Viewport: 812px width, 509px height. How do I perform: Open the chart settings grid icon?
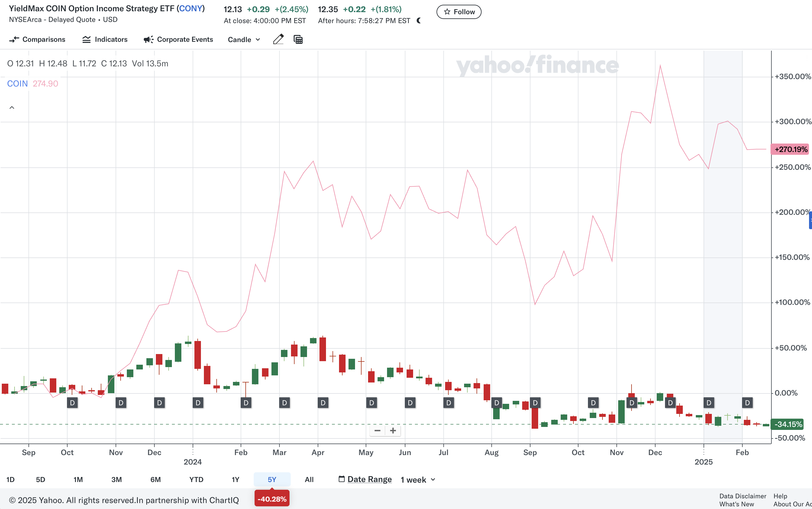(x=298, y=39)
